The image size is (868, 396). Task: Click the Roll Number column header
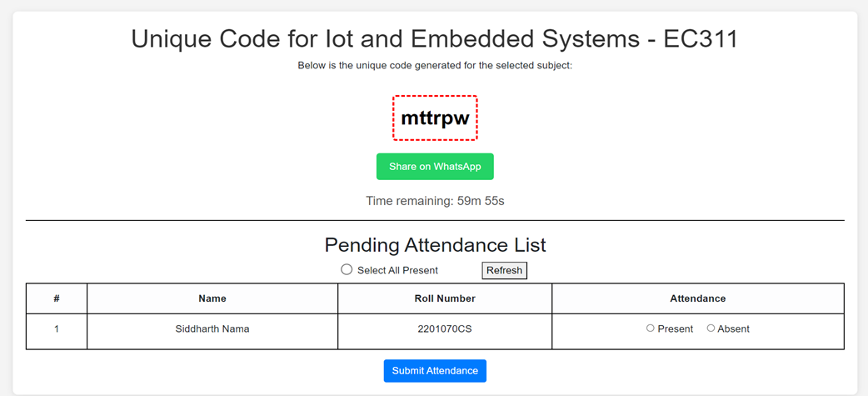click(x=445, y=298)
